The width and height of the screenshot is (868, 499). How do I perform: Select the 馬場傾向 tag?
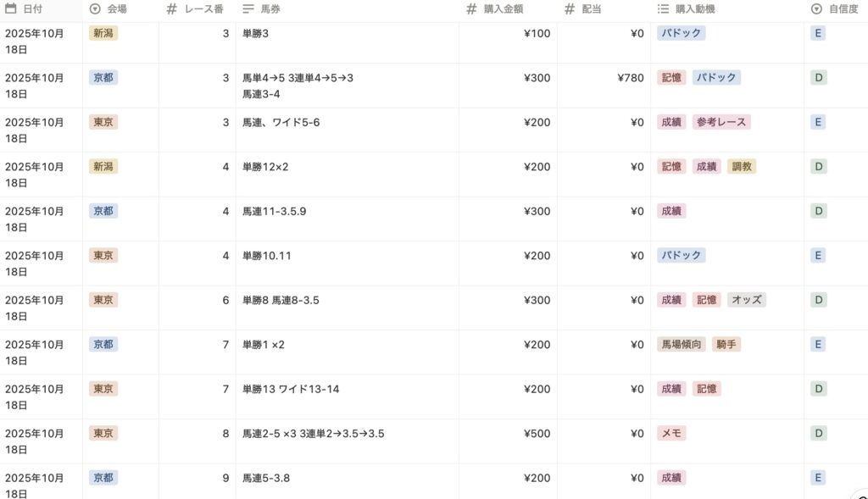coord(682,345)
